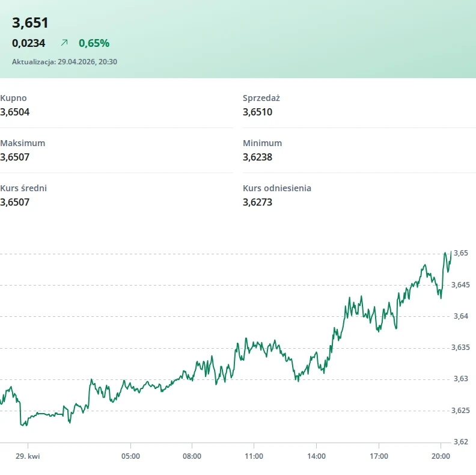Click the 05:00 x-axis label
Screen dimensions: 476x475
[x=131, y=456]
